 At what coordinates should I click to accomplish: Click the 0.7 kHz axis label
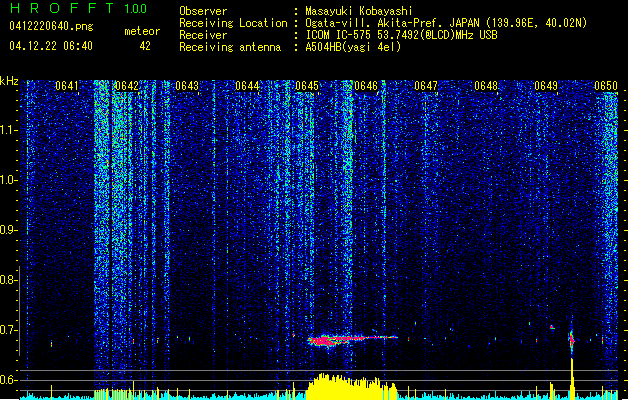pos(9,330)
